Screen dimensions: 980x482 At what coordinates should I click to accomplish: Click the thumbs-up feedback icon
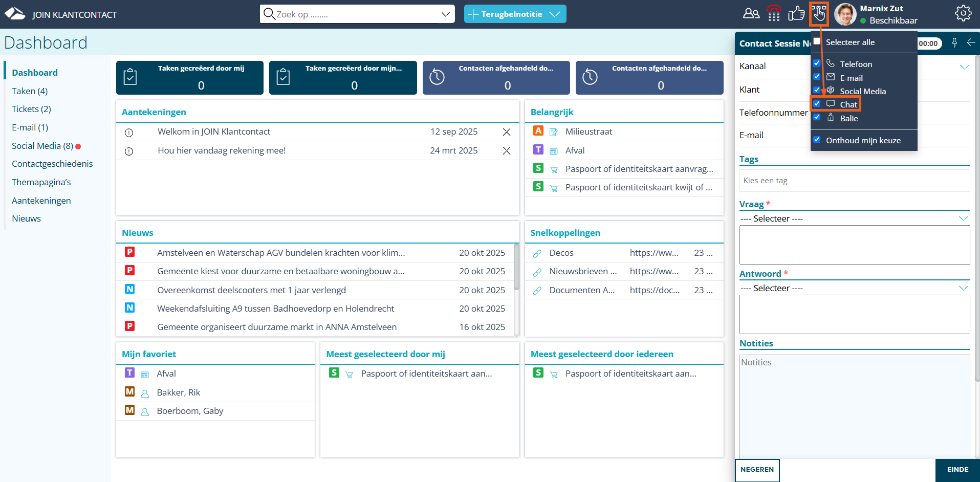(x=796, y=14)
